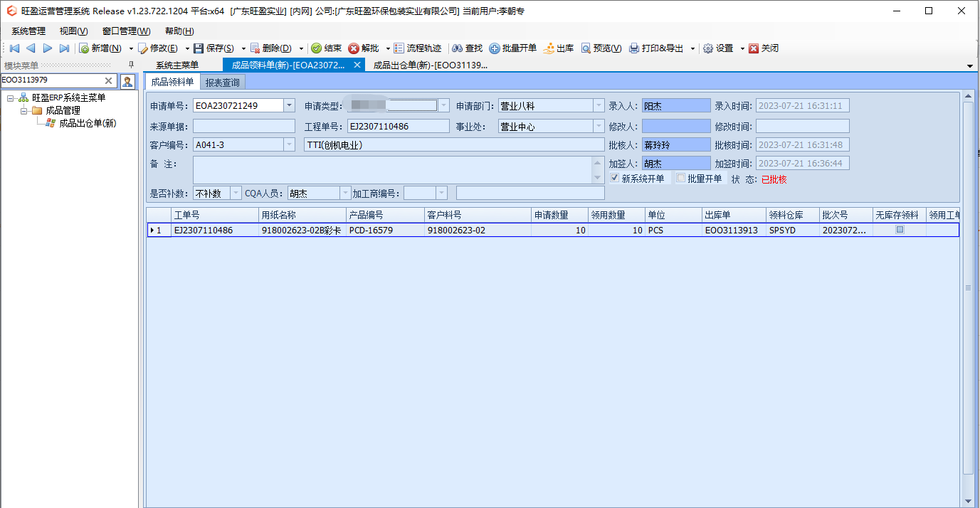Click the 打印&导出 print and export button
980x508 pixels.
[656, 48]
